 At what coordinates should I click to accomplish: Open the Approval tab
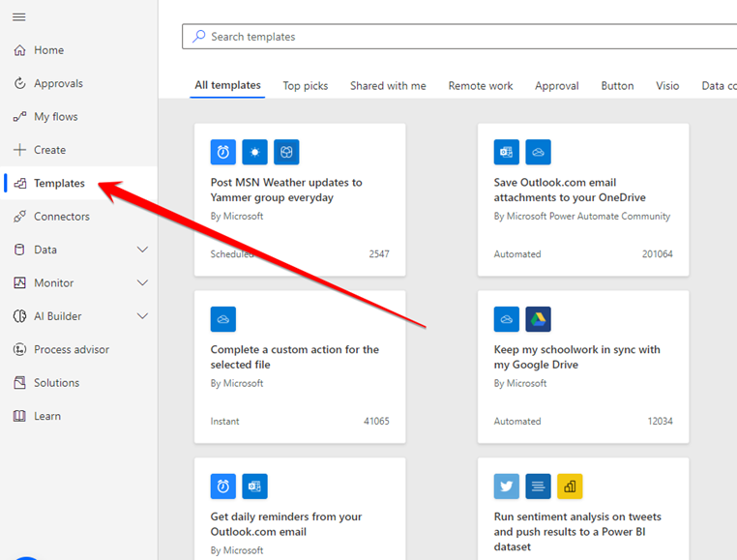pyautogui.click(x=556, y=86)
